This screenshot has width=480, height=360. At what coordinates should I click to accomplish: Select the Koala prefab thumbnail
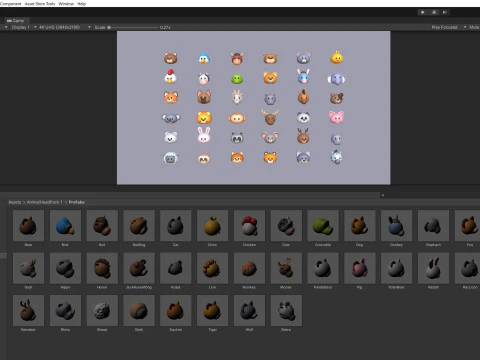pyautogui.click(x=176, y=268)
